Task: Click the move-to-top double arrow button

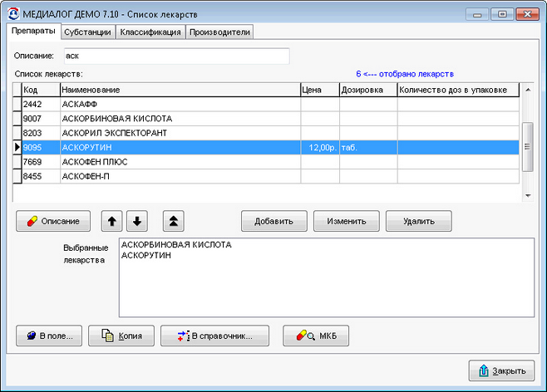Action: (x=174, y=221)
